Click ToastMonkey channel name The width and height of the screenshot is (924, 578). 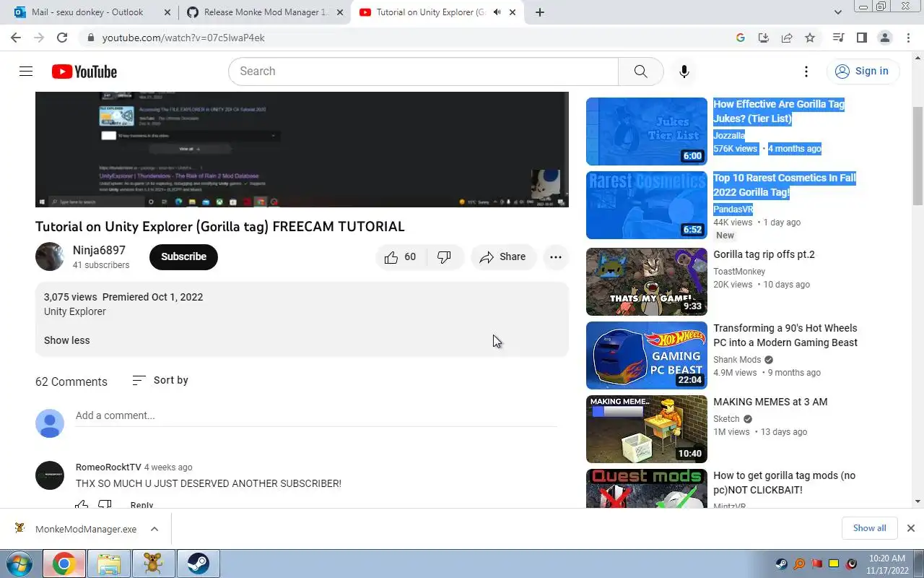coord(739,272)
